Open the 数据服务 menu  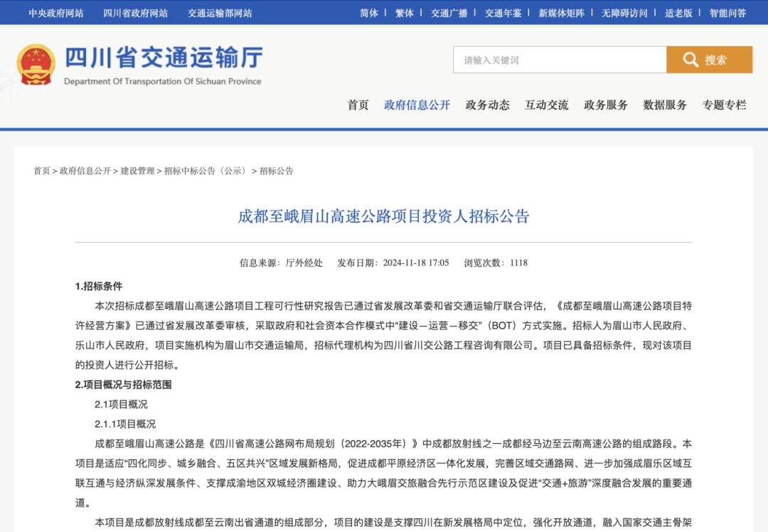[665, 105]
